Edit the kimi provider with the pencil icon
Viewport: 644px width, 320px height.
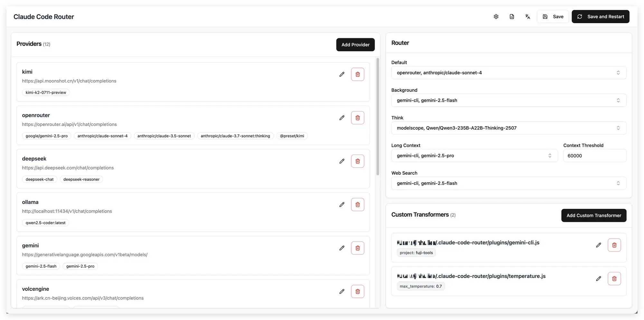tap(342, 74)
